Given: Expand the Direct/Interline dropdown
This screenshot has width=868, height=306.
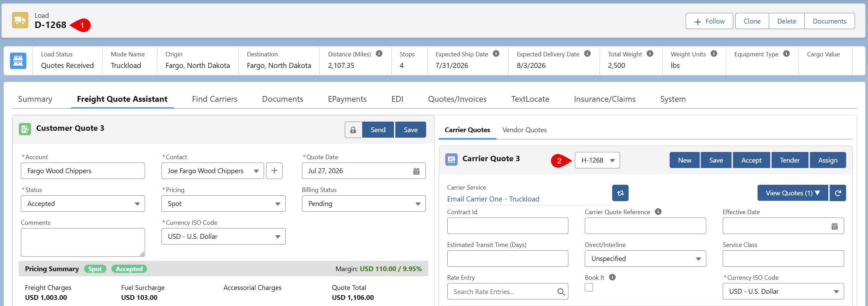Looking at the screenshot, I should [645, 259].
